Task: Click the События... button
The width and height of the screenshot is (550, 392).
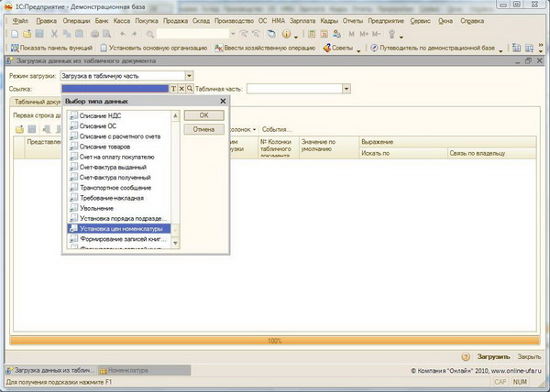Action: pos(277,129)
